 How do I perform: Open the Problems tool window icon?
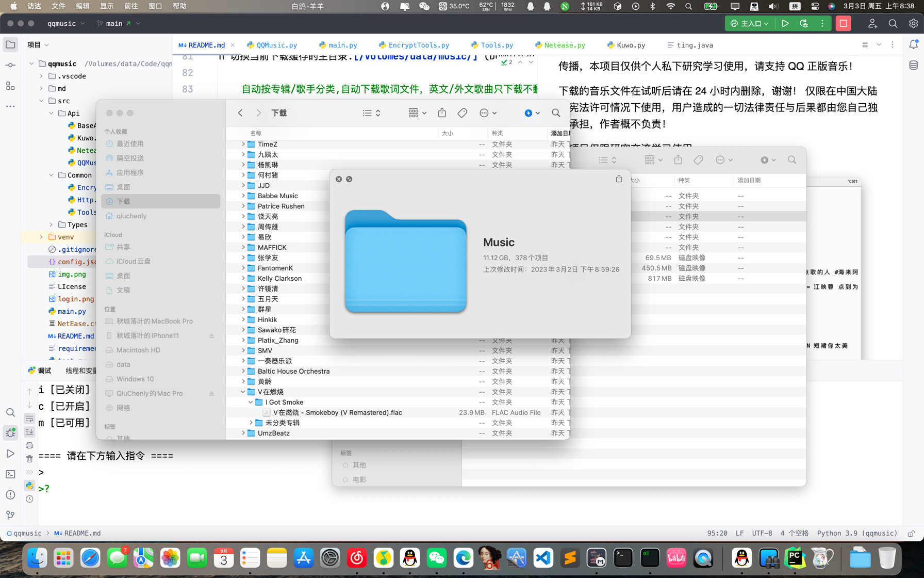10,494
